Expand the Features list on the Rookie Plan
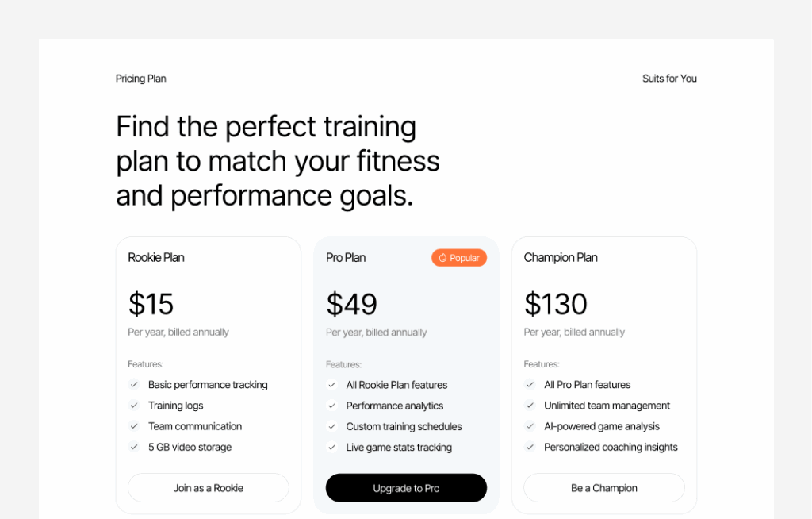Image resolution: width=812 pixels, height=519 pixels. pyautogui.click(x=145, y=364)
